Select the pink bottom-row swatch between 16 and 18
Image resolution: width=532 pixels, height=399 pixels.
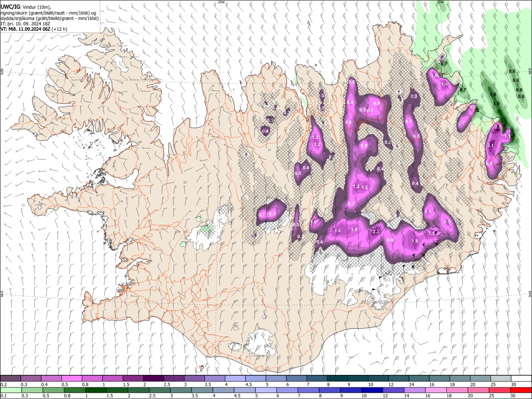436,390
